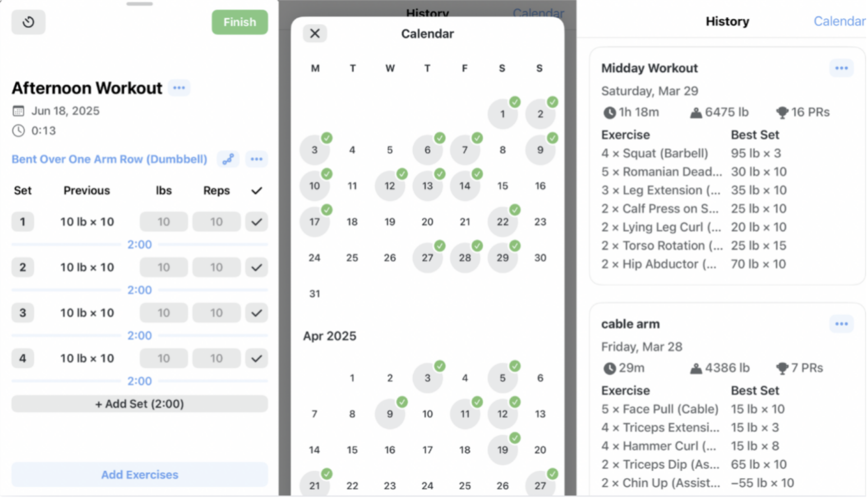868x499 pixels.
Task: Open cable arm workout options menu
Action: [x=841, y=324]
